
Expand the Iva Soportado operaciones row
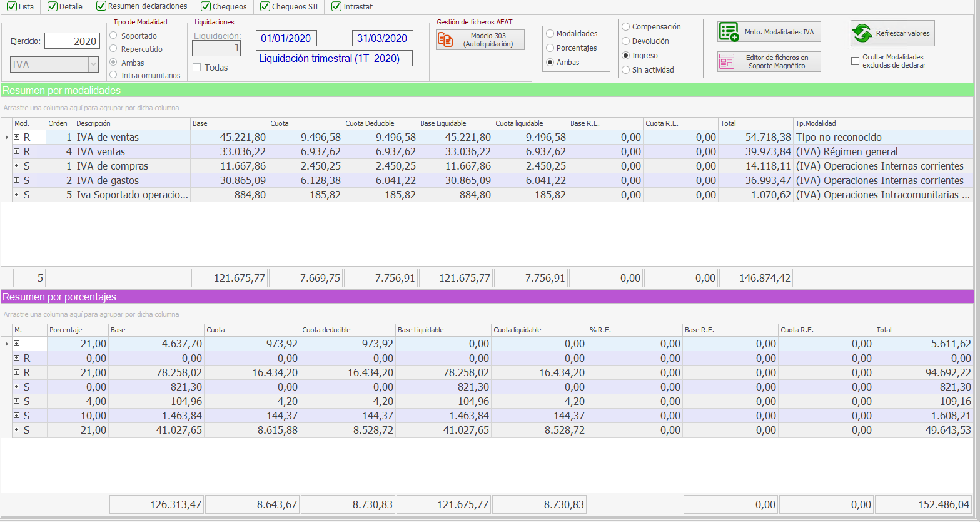click(x=15, y=195)
